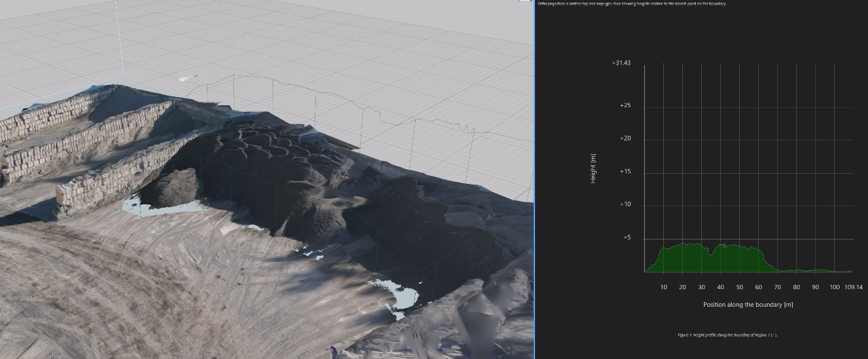Click the 70 position axis label
Screen dimensions: 868x359
coord(777,287)
